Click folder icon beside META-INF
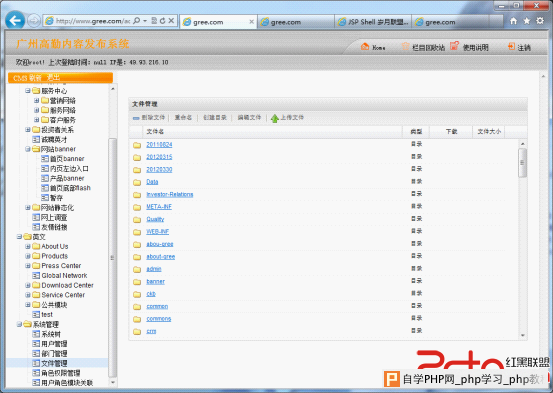 click(137, 207)
